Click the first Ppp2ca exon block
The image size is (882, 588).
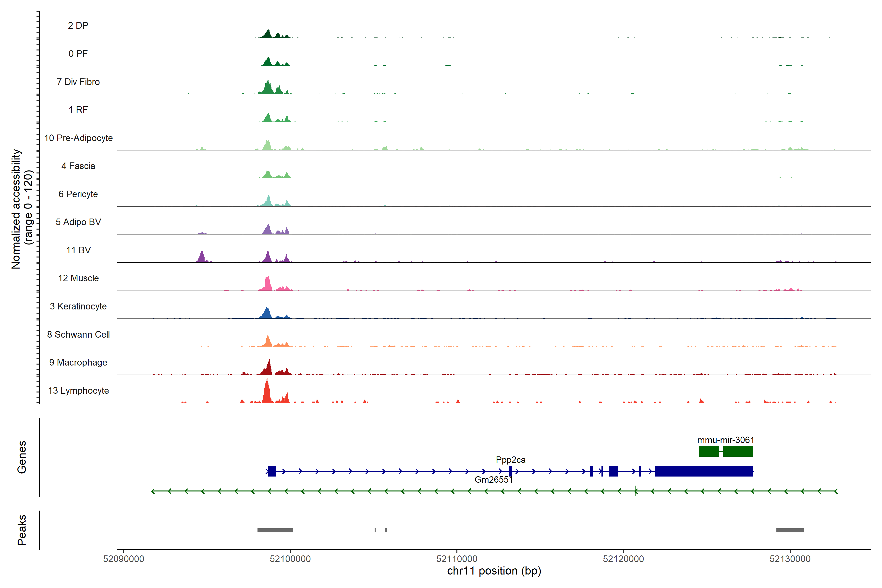point(272,471)
